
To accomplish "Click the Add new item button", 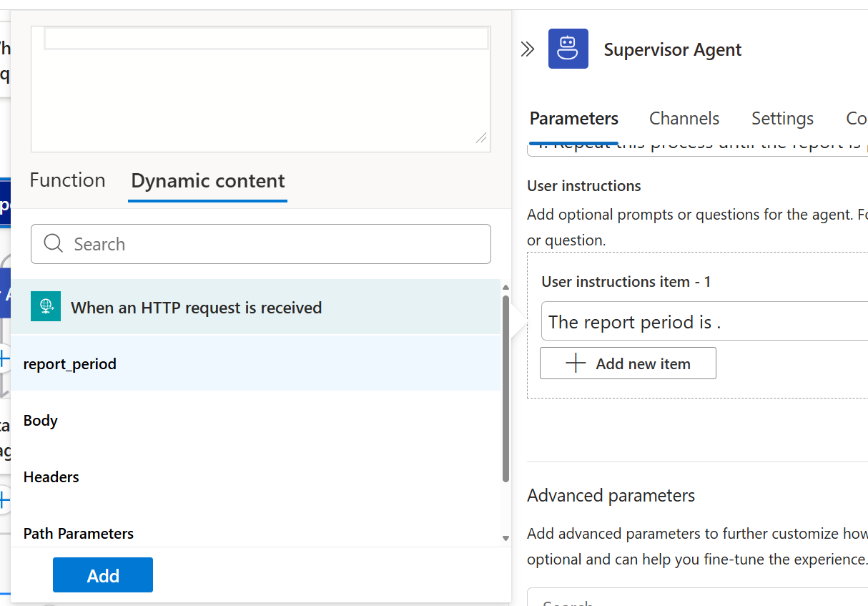I will [x=627, y=363].
